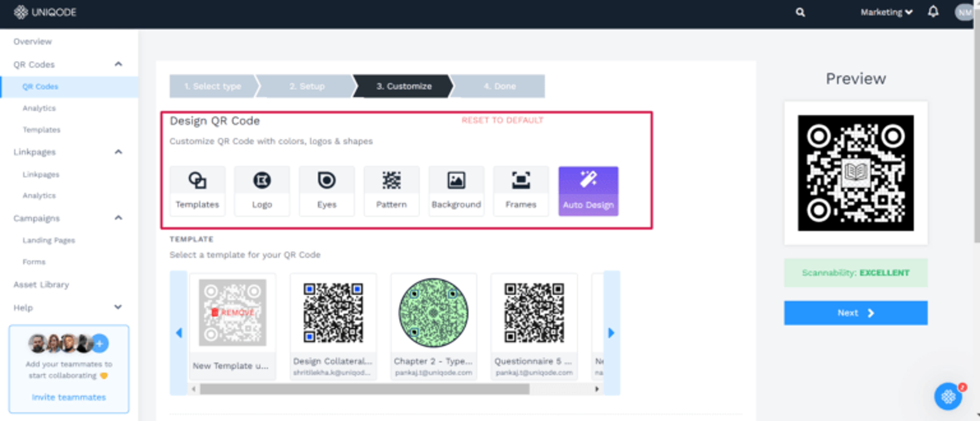The height and width of the screenshot is (421, 980).
Task: Click the template carousel horizontal scrollbar
Action: [364, 389]
